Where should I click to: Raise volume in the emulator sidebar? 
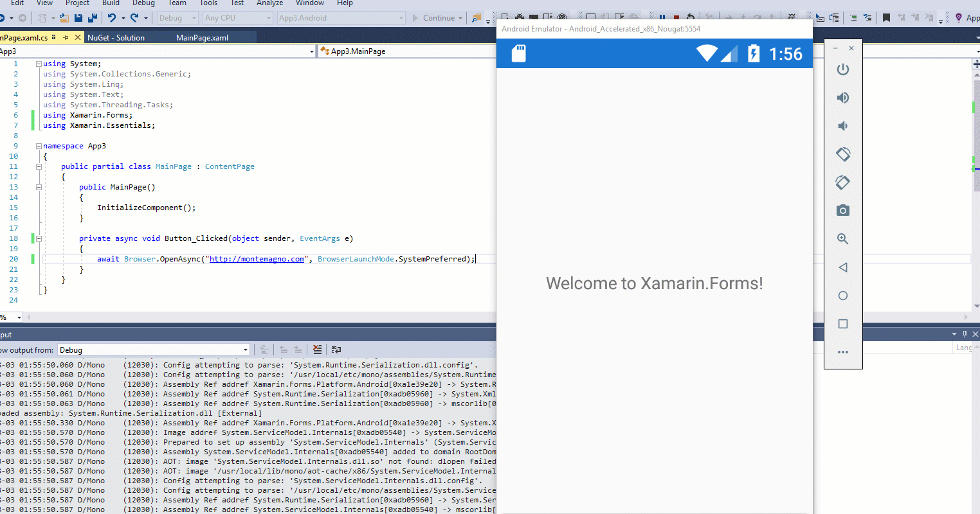point(843,98)
